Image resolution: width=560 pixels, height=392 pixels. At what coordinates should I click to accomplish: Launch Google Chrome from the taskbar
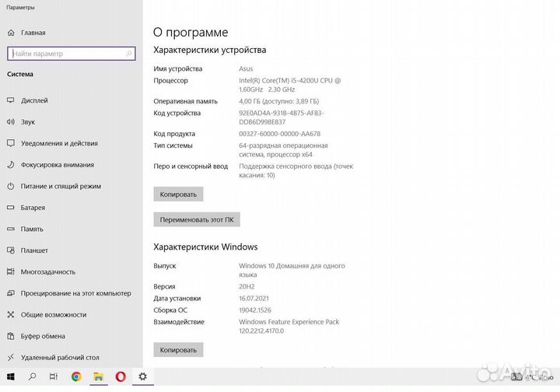click(76, 376)
